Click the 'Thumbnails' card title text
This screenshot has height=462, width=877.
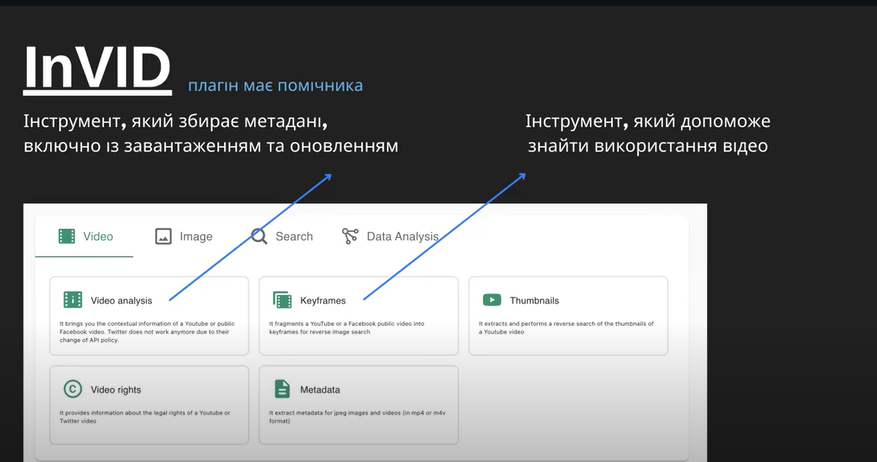[x=534, y=300]
